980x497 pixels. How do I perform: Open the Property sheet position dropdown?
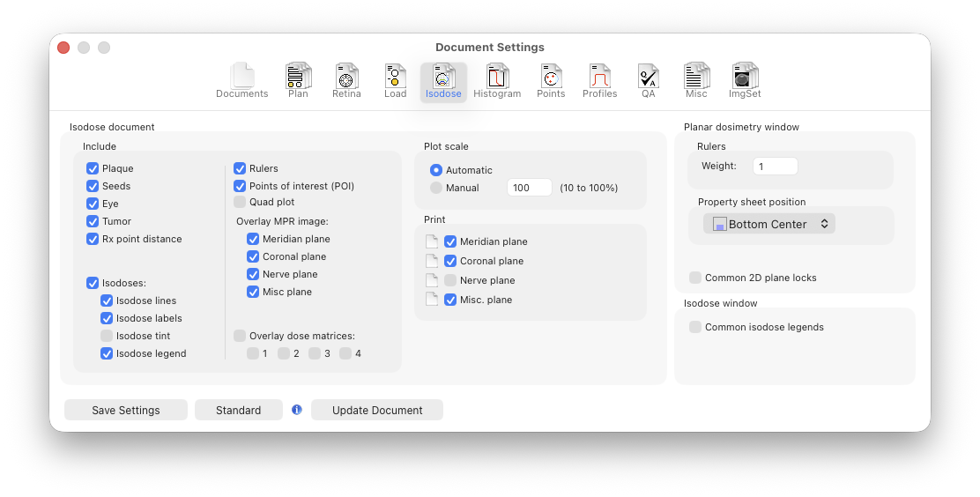coord(769,224)
